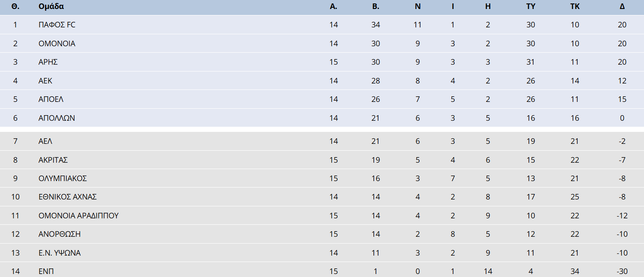The image size is (644, 277).
Task: Click on the ΑΕΚ team entry
Action: point(45,81)
